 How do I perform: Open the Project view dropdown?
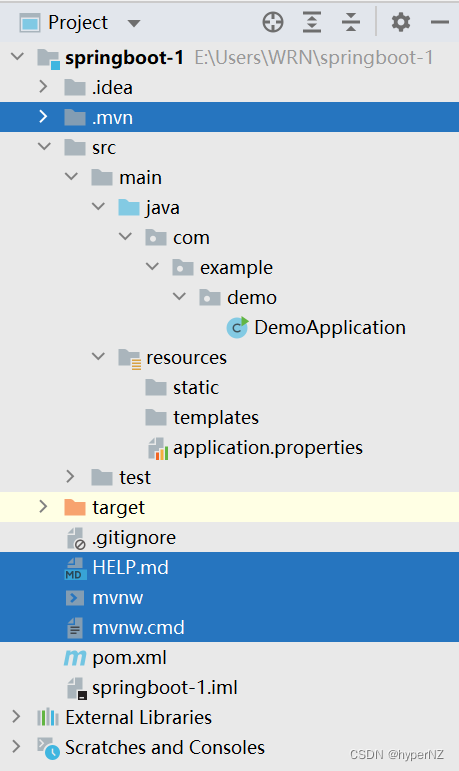tap(133, 23)
